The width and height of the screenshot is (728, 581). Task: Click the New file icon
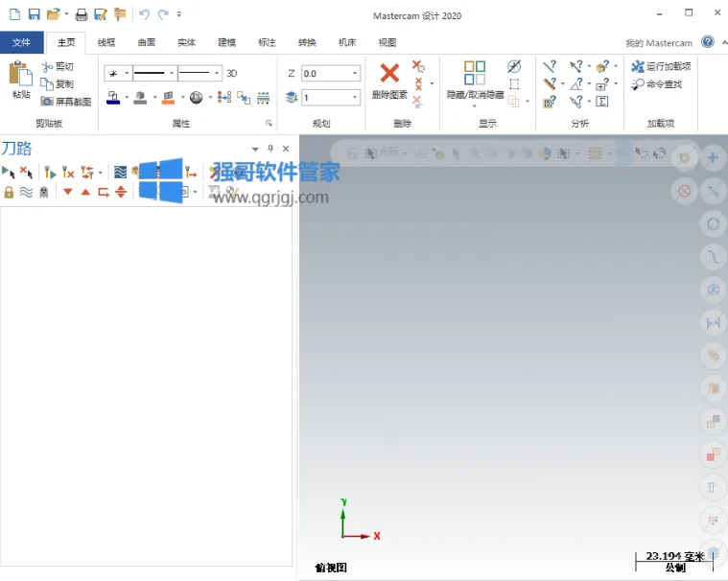click(14, 14)
